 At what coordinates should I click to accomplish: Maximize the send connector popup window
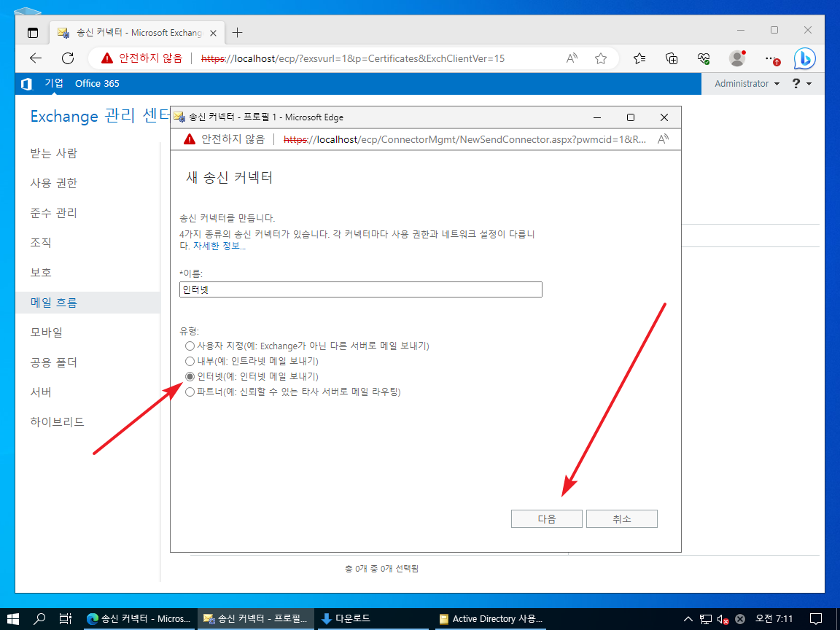coord(631,117)
